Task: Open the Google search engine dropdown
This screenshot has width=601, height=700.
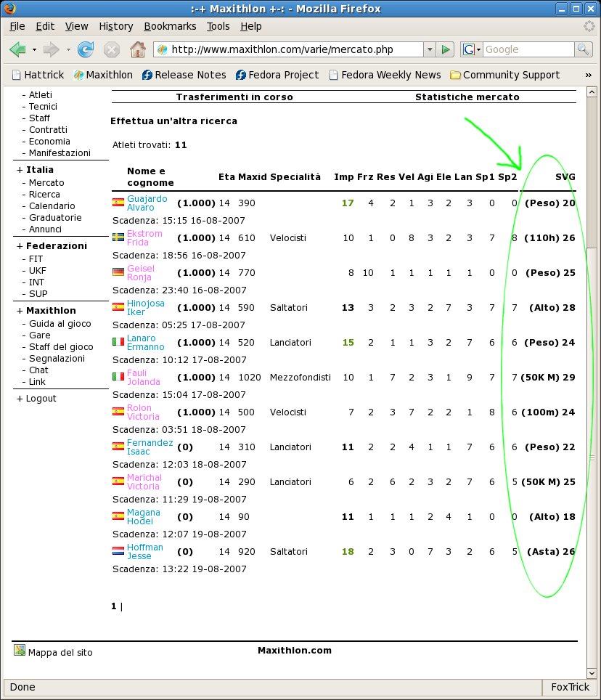Action: pyautogui.click(x=470, y=49)
